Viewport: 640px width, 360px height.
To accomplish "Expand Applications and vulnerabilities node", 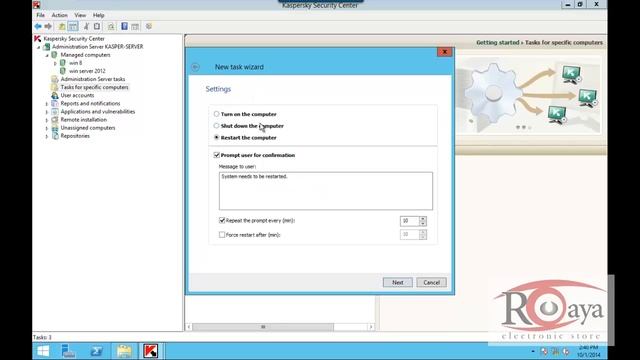I will point(47,112).
